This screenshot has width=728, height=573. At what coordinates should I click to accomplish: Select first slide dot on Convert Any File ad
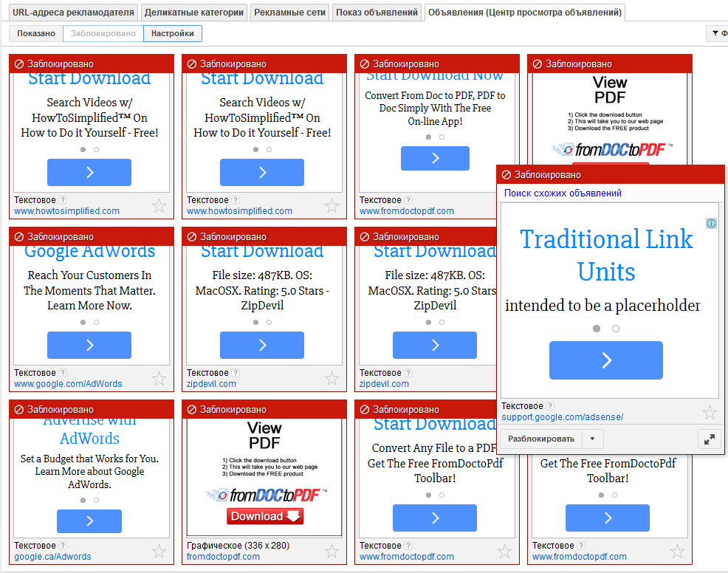pos(428,495)
